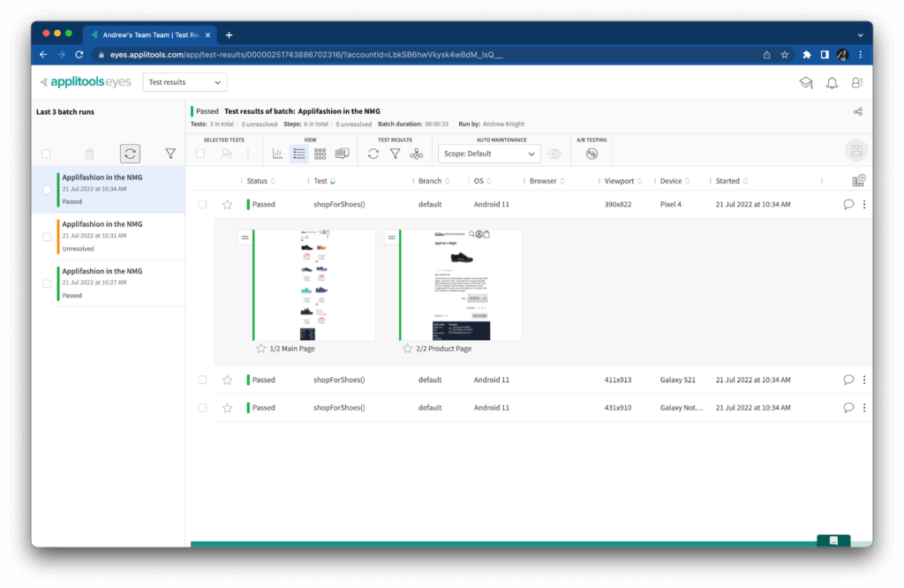Image resolution: width=904 pixels, height=588 pixels.
Task: Tick the checkbox for the Pixel 4 test row
Action: [202, 205]
